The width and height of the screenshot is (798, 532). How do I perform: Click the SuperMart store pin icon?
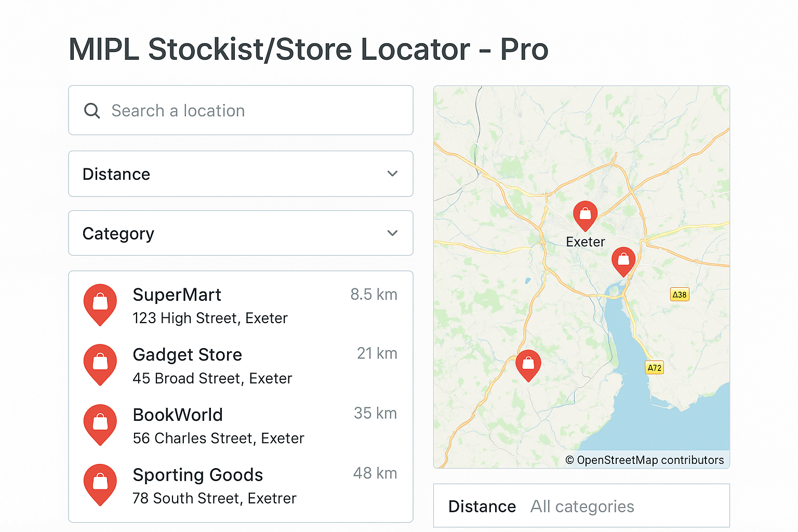point(100,303)
